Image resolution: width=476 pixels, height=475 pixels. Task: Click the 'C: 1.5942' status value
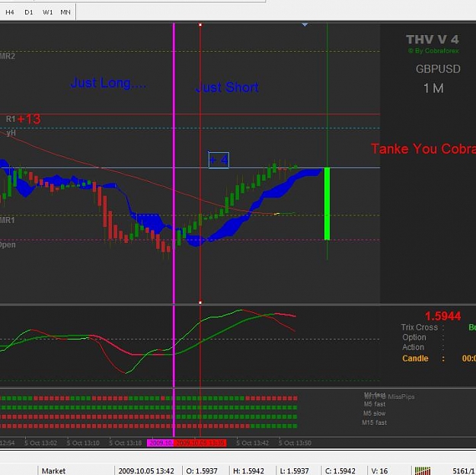pyautogui.click(x=340, y=471)
